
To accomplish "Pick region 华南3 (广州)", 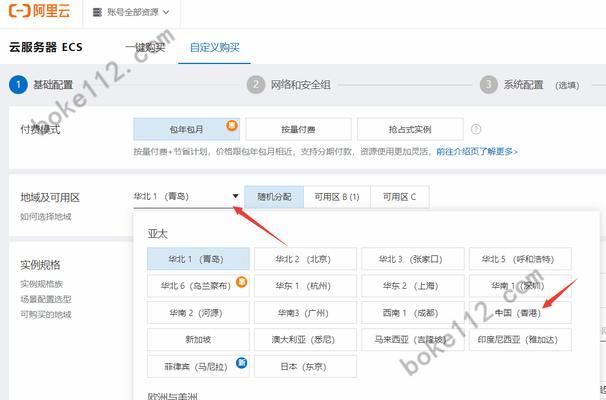I will 305,313.
